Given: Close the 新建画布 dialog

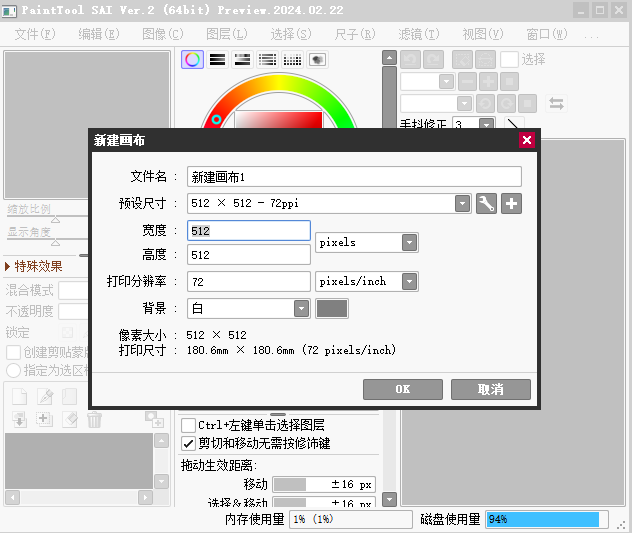Looking at the screenshot, I should 527,140.
